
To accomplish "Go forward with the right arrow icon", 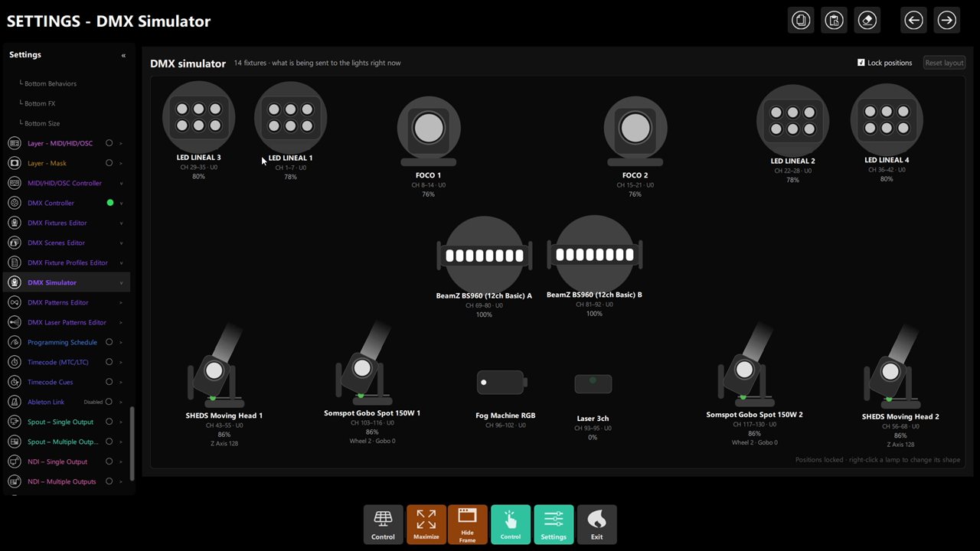I will coord(947,21).
